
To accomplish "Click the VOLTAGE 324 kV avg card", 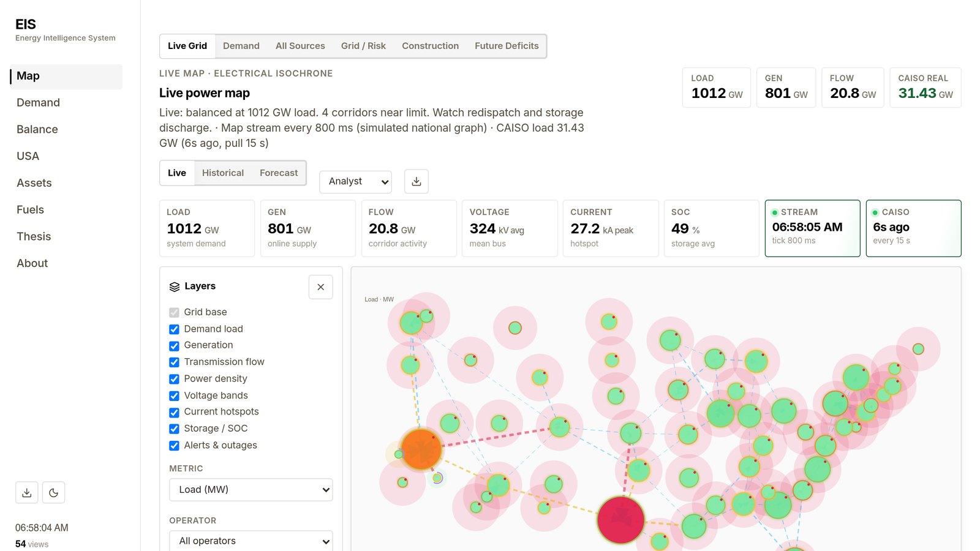I will [510, 228].
